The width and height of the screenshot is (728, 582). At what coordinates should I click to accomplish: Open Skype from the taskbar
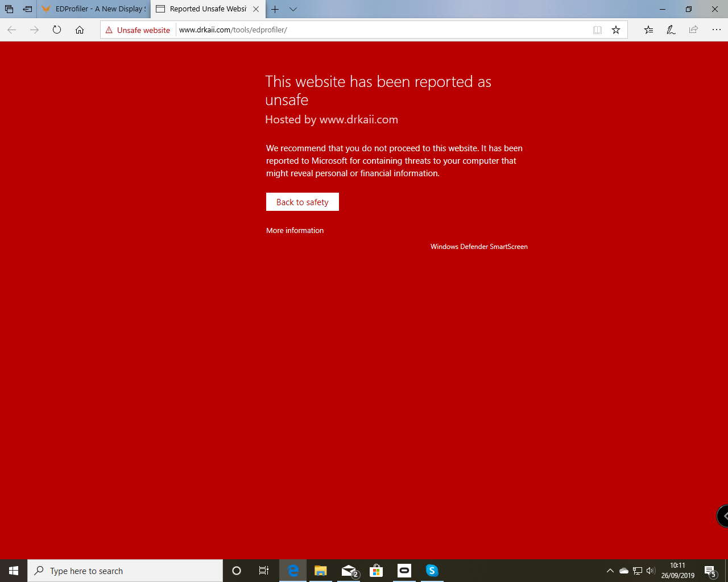(x=432, y=571)
